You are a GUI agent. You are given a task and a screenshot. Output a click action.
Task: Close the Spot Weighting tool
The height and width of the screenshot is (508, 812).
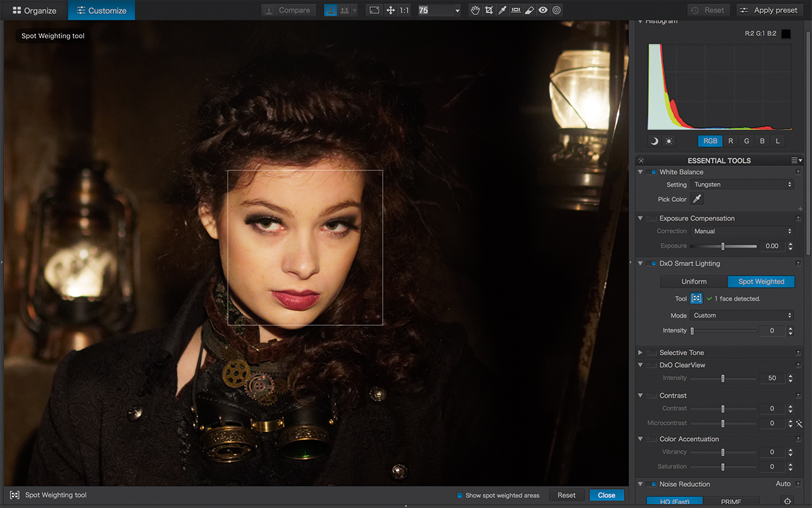pos(607,495)
